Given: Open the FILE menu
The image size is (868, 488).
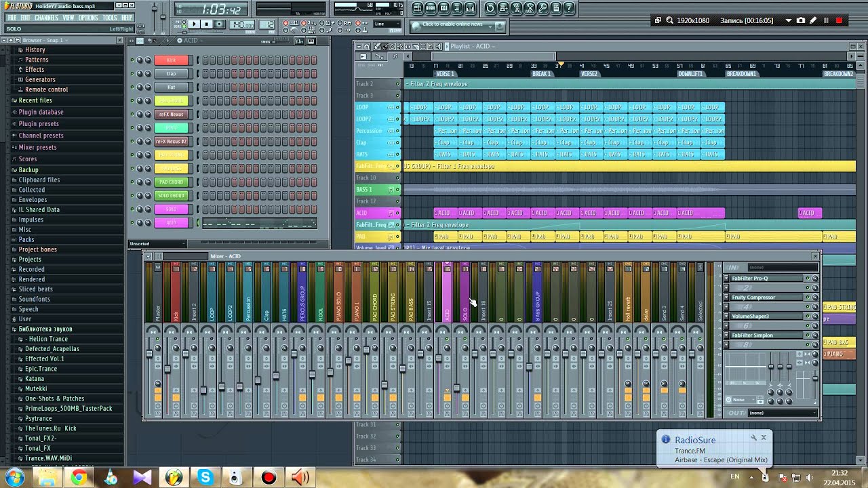Looking at the screenshot, I should [x=12, y=18].
